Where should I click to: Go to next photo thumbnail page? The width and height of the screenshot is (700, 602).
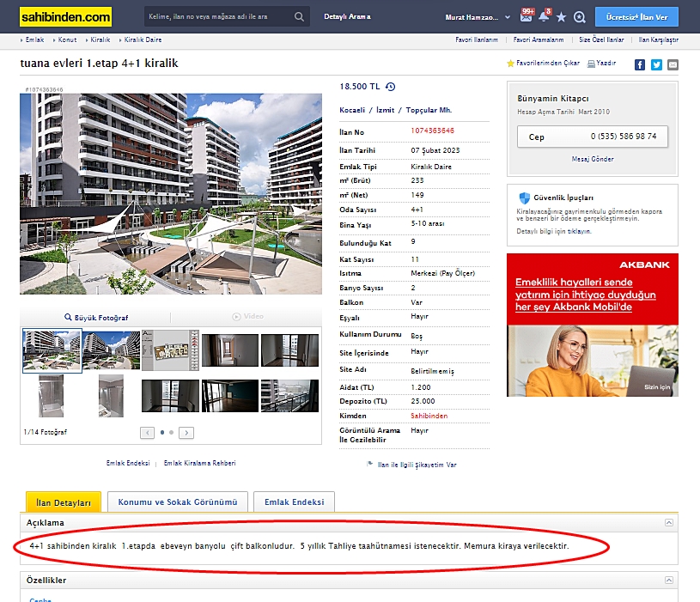coord(186,433)
